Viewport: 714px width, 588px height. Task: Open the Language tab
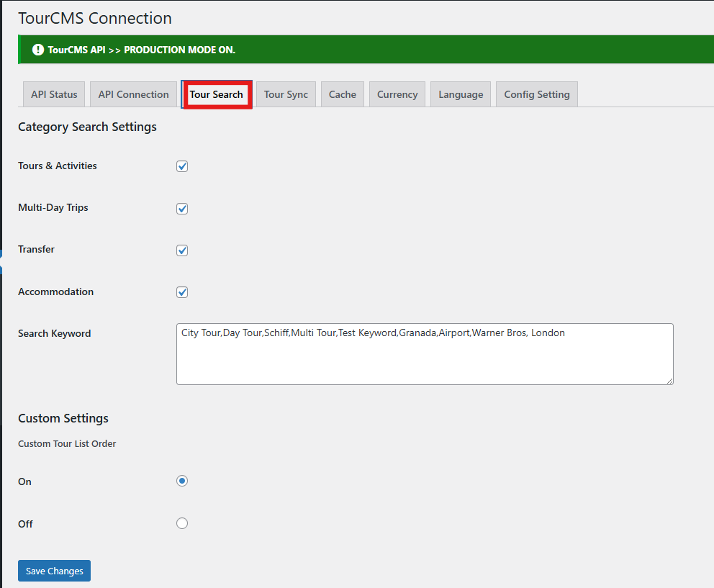pos(461,94)
